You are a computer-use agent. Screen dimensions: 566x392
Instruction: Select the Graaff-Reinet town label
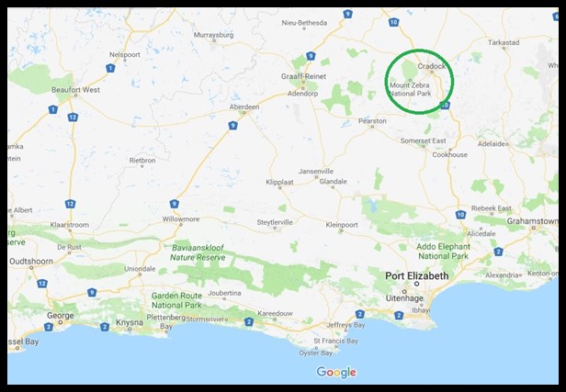pyautogui.click(x=303, y=76)
